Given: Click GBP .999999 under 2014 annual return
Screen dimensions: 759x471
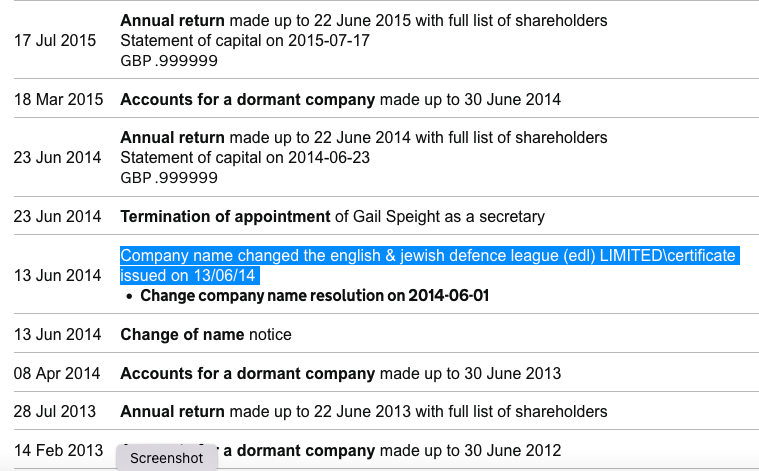Looking at the screenshot, I should [169, 178].
